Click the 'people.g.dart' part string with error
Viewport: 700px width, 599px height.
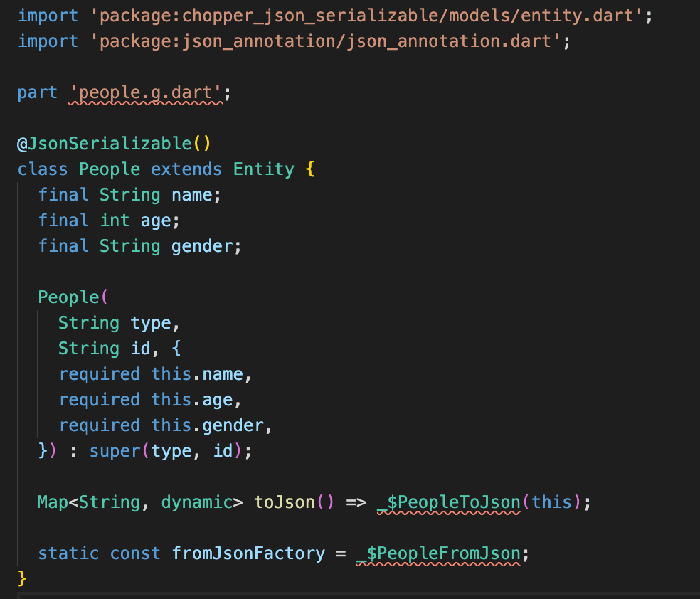click(x=146, y=93)
